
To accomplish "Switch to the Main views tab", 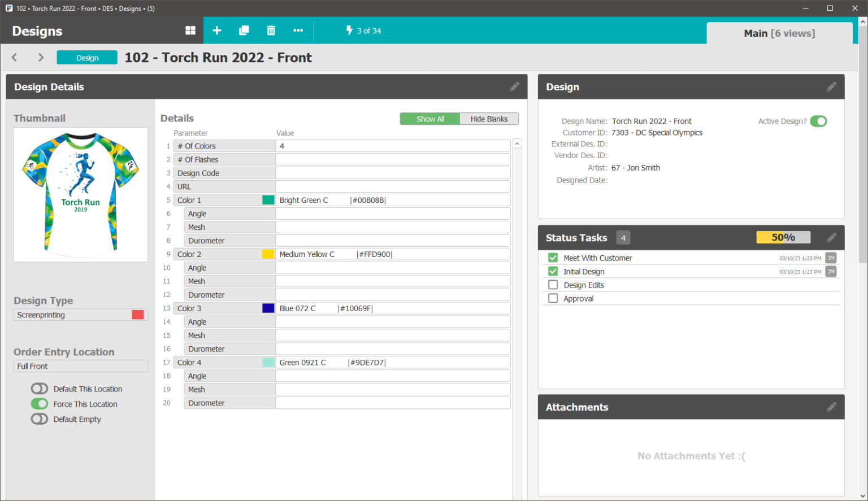I will [x=780, y=33].
